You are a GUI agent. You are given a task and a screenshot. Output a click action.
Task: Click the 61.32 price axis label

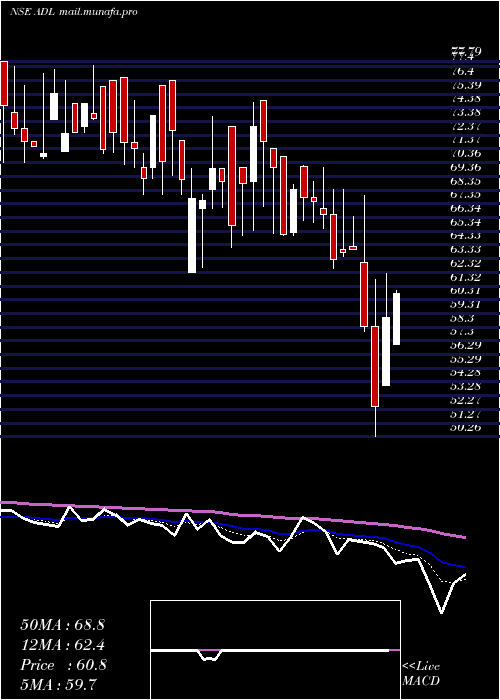coord(465,277)
